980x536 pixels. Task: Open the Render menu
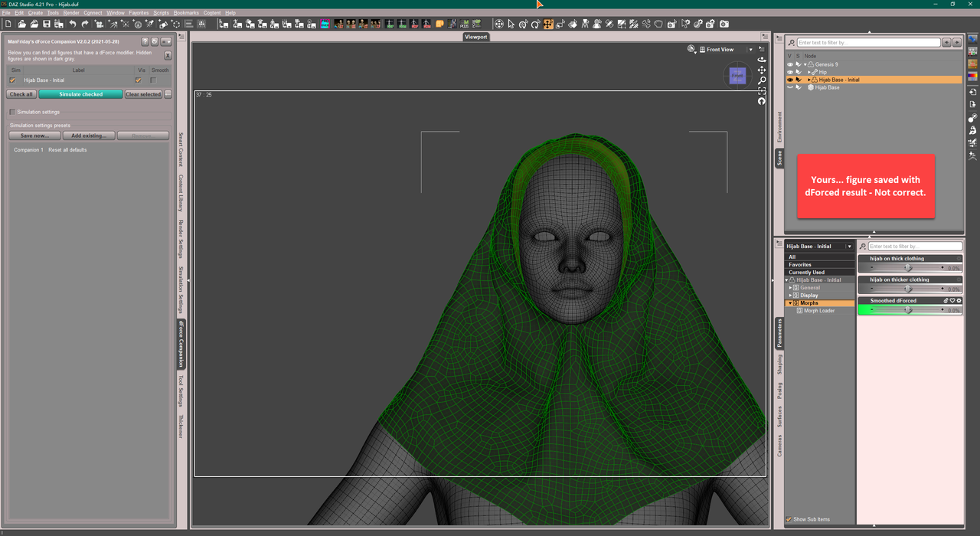tap(71, 13)
